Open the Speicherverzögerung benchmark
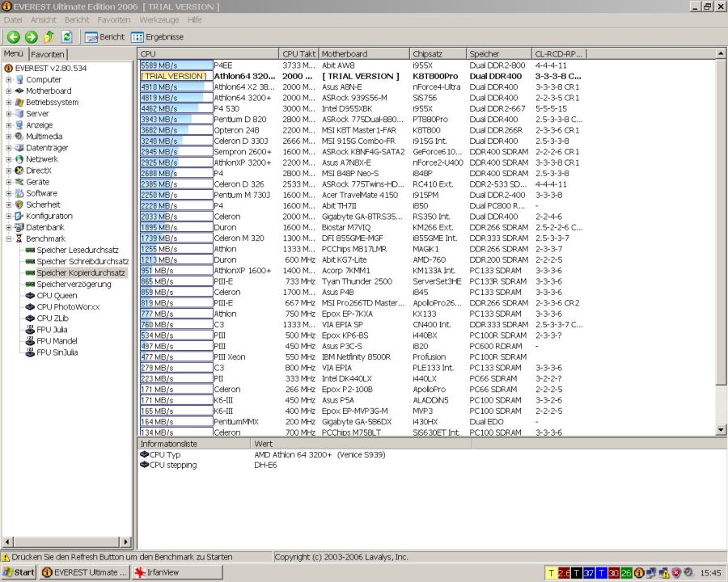 [74, 284]
